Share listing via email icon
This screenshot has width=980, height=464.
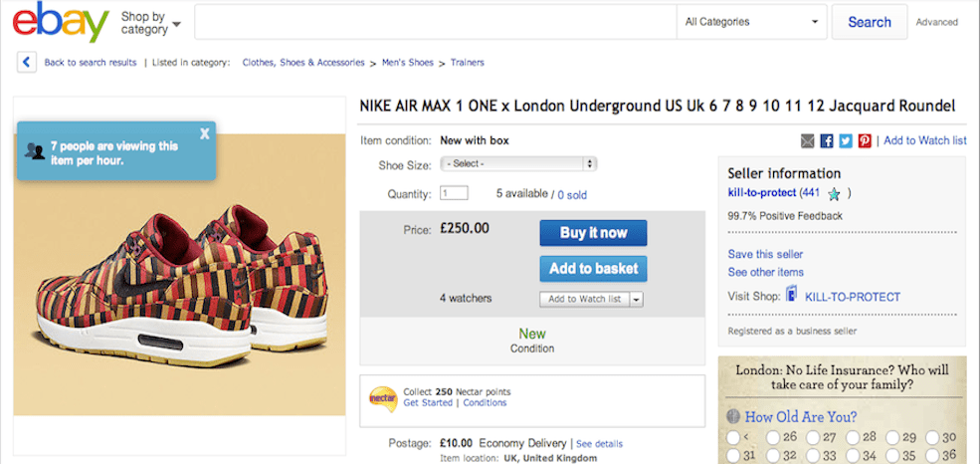coord(808,141)
